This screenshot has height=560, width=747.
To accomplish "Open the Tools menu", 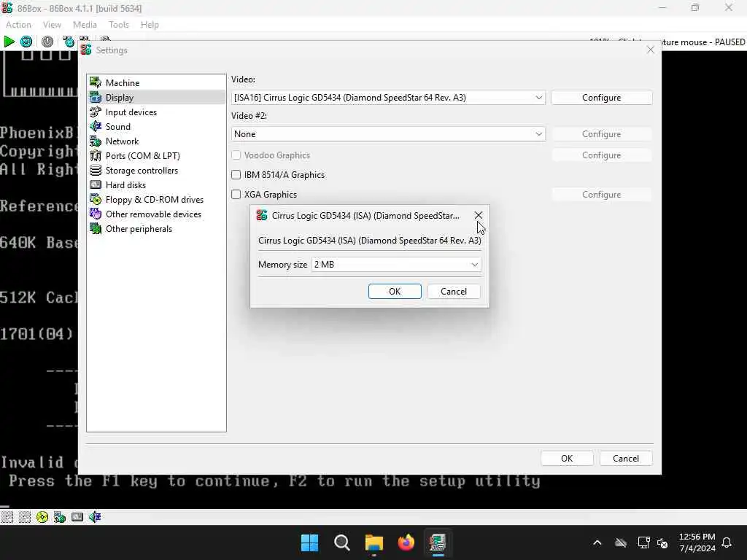I will pyautogui.click(x=119, y=25).
